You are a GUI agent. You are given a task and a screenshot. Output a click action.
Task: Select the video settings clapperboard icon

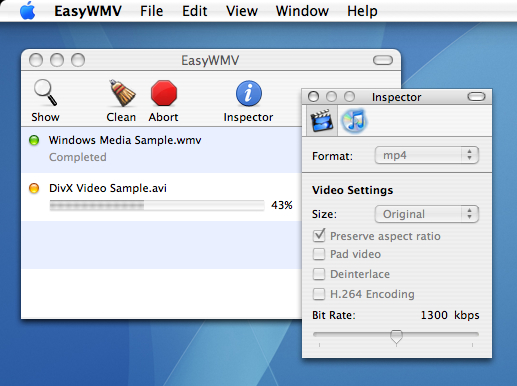[x=322, y=120]
